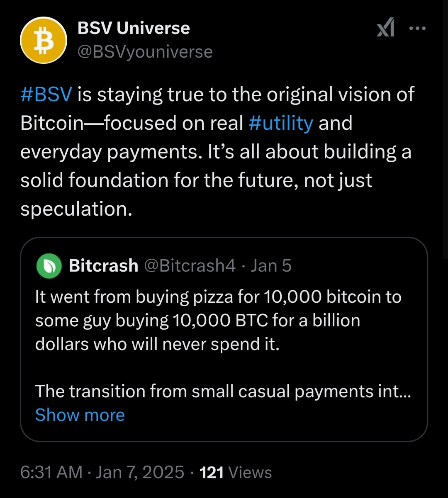Open the quoted Bitcrash tweet card
This screenshot has width=448, height=498.
coord(224,340)
